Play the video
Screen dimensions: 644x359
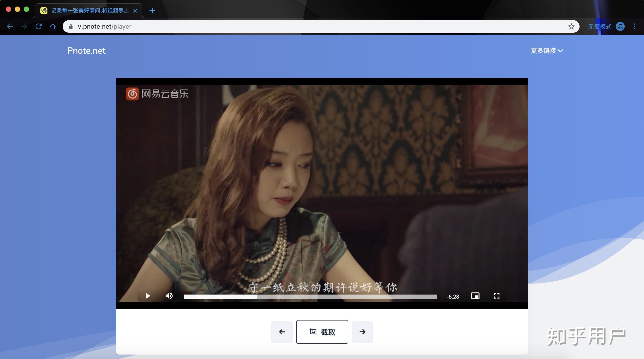(148, 296)
